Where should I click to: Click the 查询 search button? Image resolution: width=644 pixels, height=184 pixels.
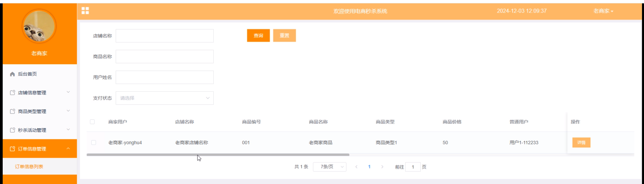[258, 35]
